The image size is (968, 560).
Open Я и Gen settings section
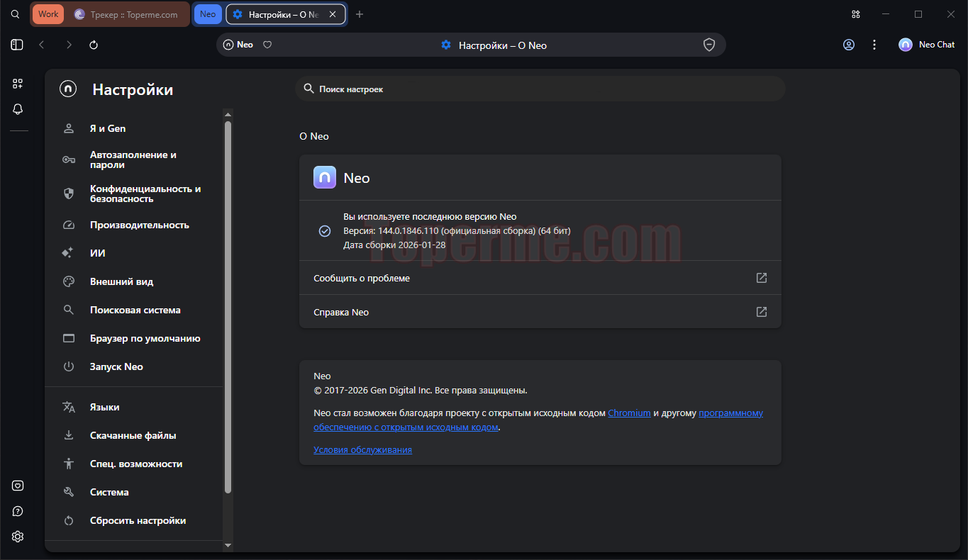pyautogui.click(x=135, y=128)
